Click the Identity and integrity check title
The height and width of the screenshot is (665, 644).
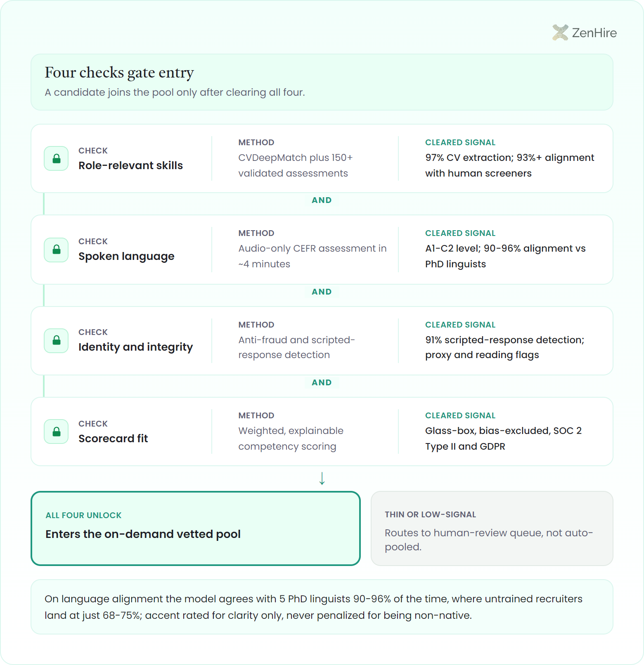135,347
